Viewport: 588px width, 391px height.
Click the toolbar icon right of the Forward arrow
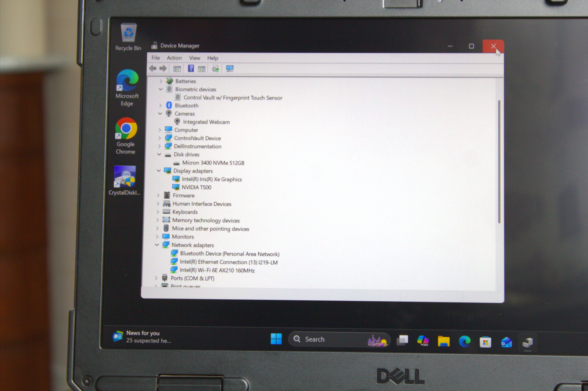pyautogui.click(x=177, y=69)
